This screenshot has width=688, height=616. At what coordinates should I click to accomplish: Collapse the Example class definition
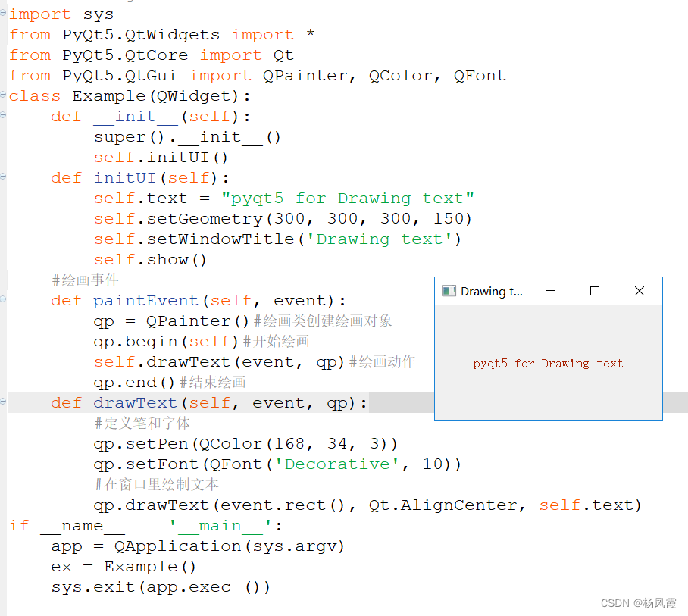4,95
